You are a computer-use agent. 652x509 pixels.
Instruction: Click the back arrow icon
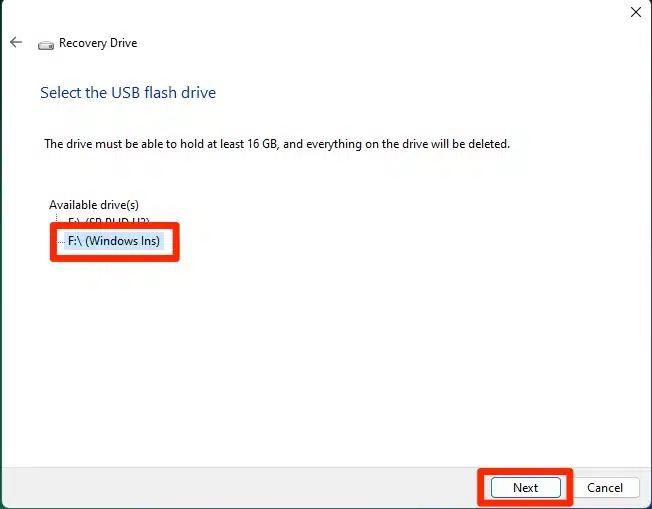16,42
